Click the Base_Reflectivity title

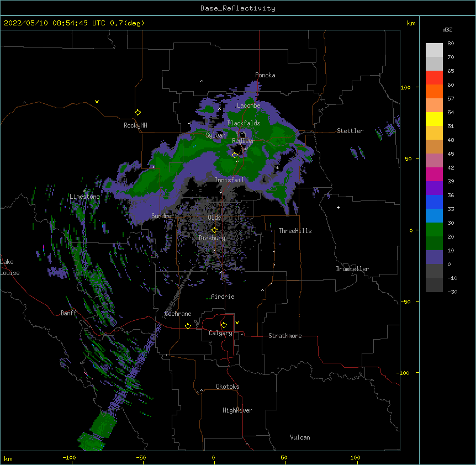tap(237, 8)
